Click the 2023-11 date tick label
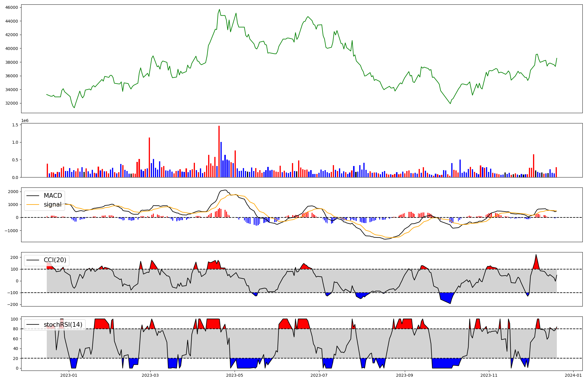Image resolution: width=588 pixels, height=382 pixels. pyautogui.click(x=489, y=375)
